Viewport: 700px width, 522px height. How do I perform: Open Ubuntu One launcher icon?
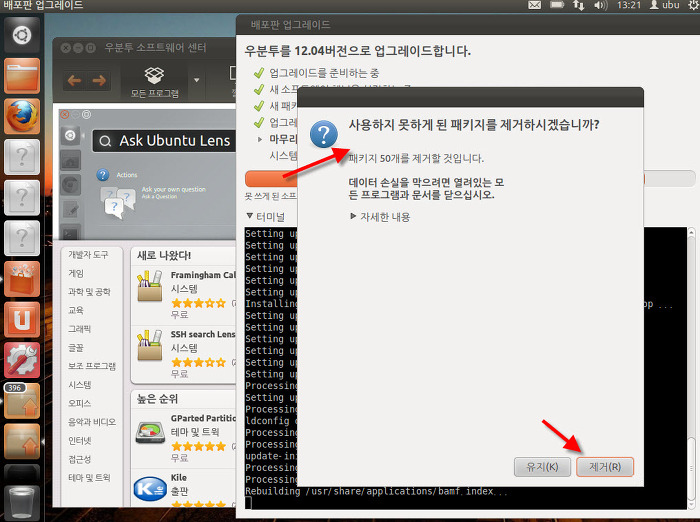pos(22,321)
